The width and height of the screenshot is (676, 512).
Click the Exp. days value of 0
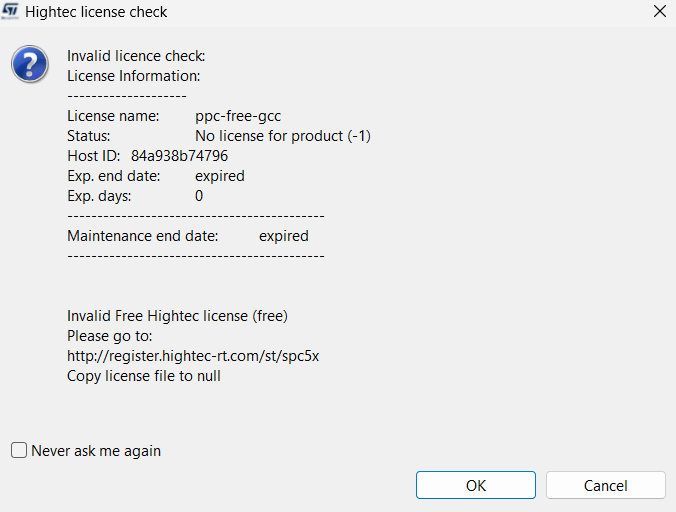(199, 196)
